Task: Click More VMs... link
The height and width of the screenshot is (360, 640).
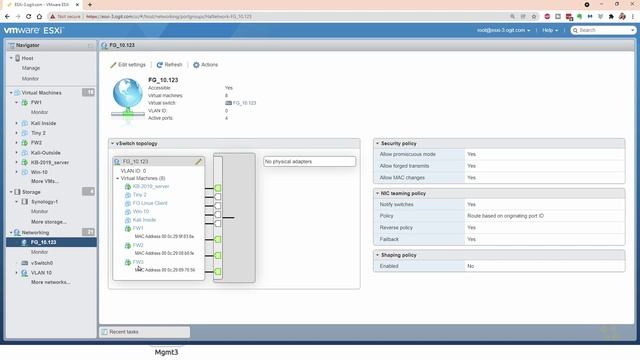Action: (x=45, y=181)
